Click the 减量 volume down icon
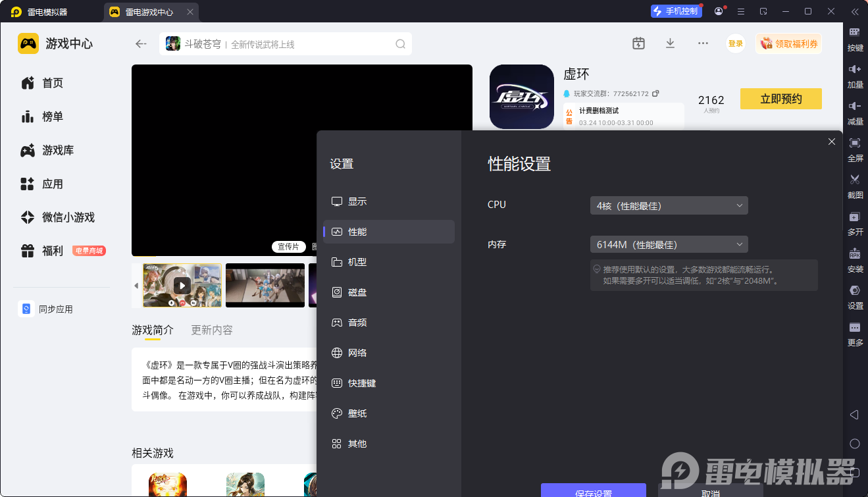Viewport: 868px width, 497px height. coord(855,107)
